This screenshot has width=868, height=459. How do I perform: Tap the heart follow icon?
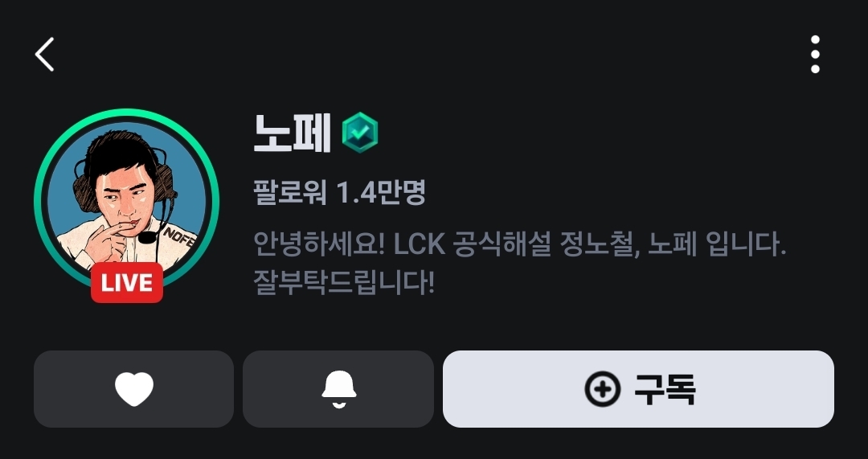(x=133, y=389)
